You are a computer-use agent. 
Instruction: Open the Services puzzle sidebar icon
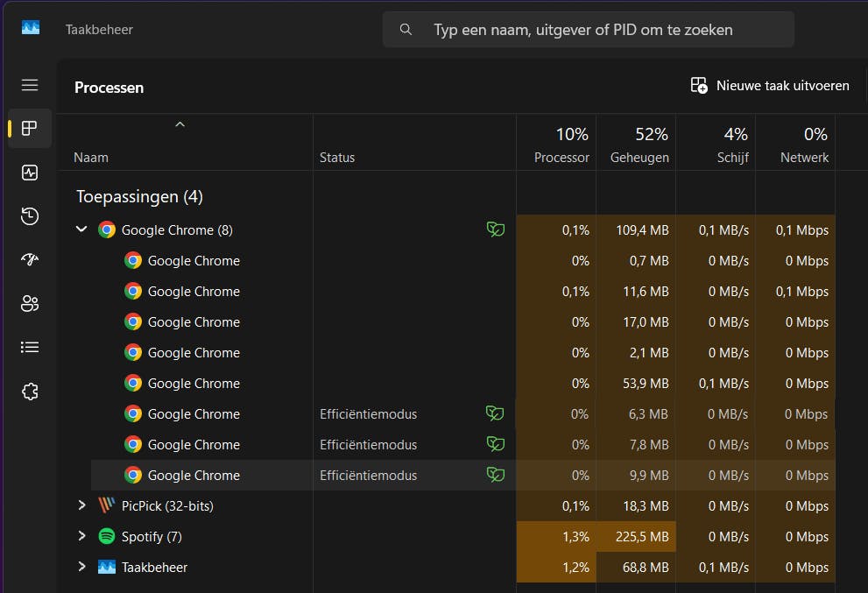coord(30,392)
